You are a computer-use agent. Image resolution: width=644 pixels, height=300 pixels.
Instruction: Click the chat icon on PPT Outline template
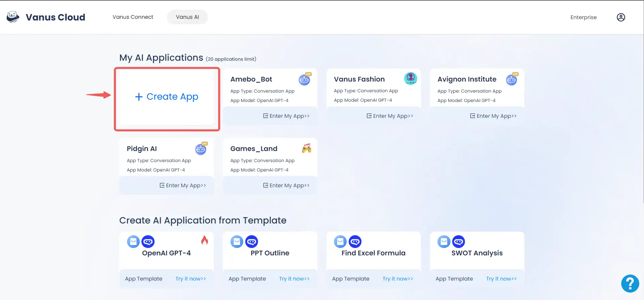[252, 242]
